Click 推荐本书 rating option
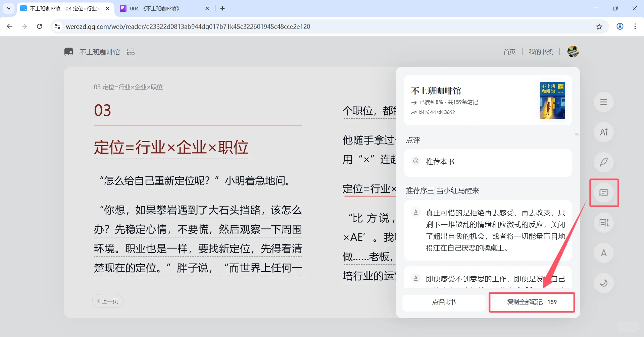Screen dimensions: 644x337 [488, 163]
